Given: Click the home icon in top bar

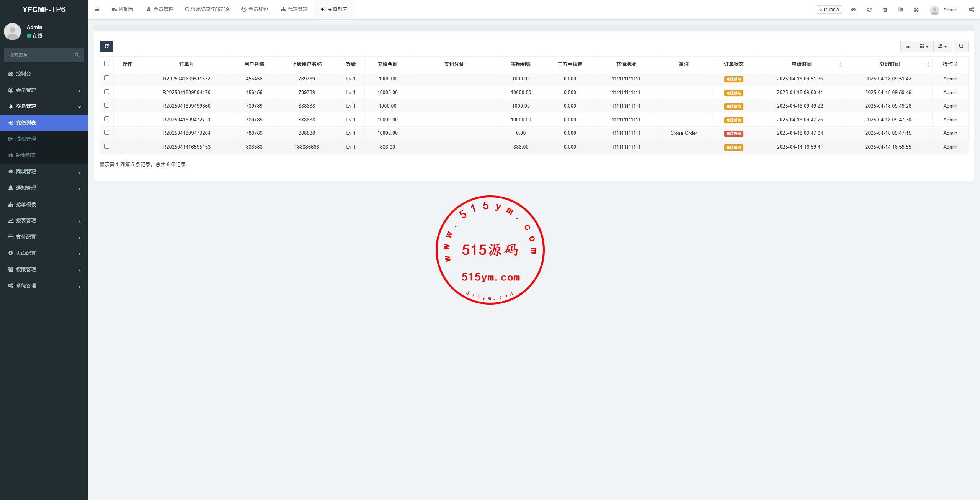Looking at the screenshot, I should click(853, 10).
